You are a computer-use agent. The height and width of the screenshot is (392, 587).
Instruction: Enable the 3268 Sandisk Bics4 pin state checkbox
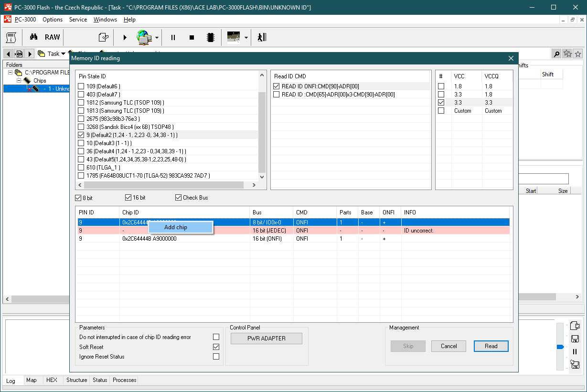click(x=81, y=127)
